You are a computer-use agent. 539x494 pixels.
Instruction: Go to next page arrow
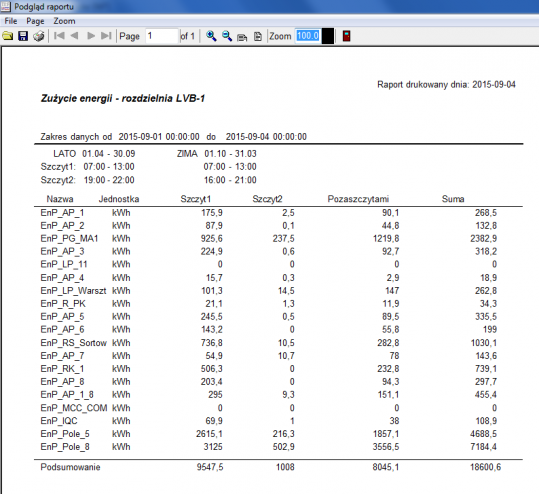click(91, 36)
